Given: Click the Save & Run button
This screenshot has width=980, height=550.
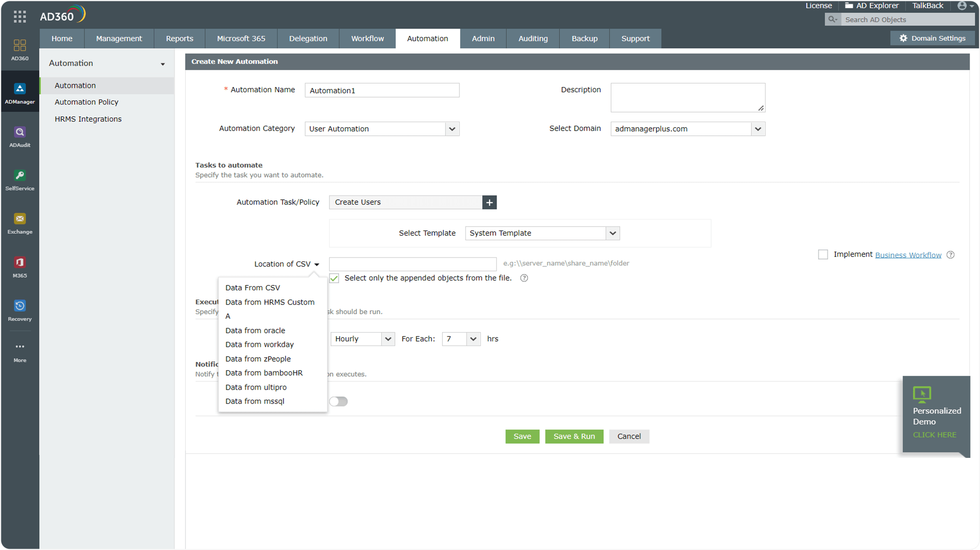Looking at the screenshot, I should (574, 436).
